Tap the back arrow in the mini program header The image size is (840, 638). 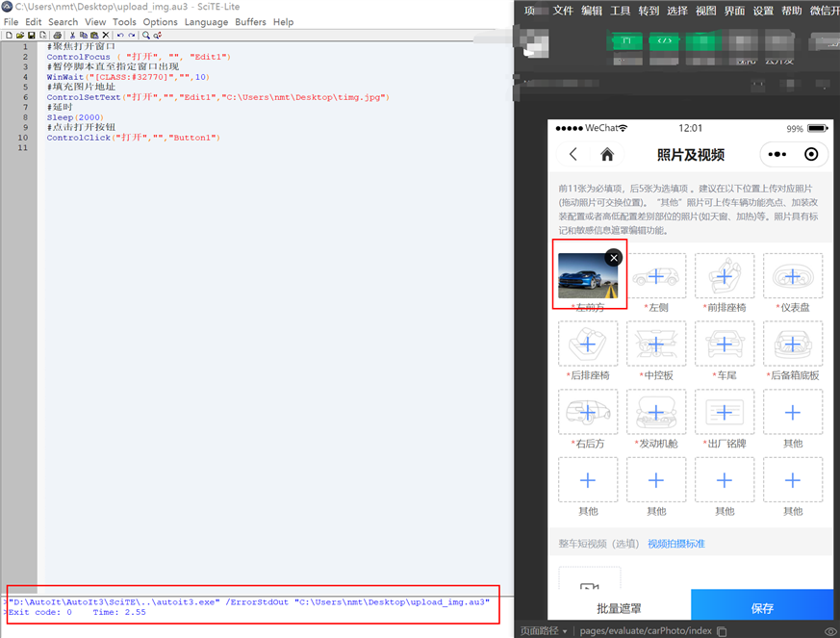573,154
